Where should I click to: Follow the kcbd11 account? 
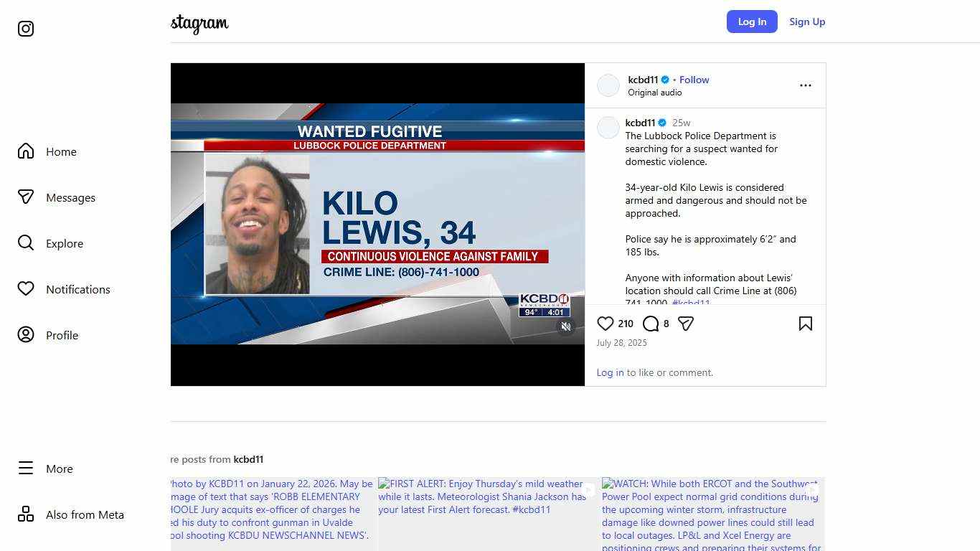coord(694,80)
